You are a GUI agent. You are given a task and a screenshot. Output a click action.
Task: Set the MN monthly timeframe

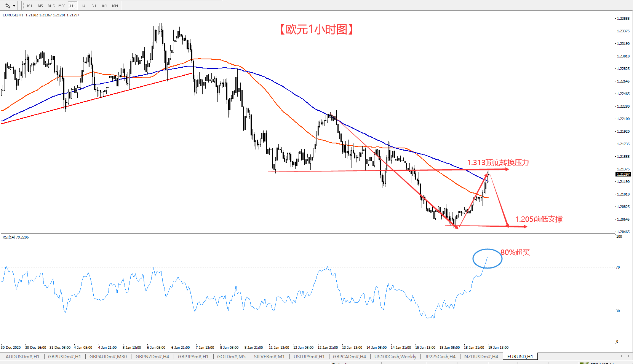pos(115,6)
